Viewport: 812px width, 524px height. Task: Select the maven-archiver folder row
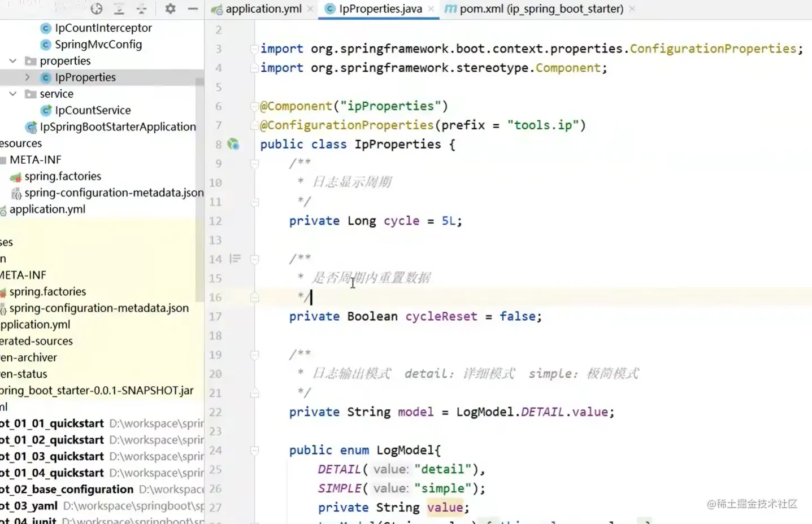[29, 357]
